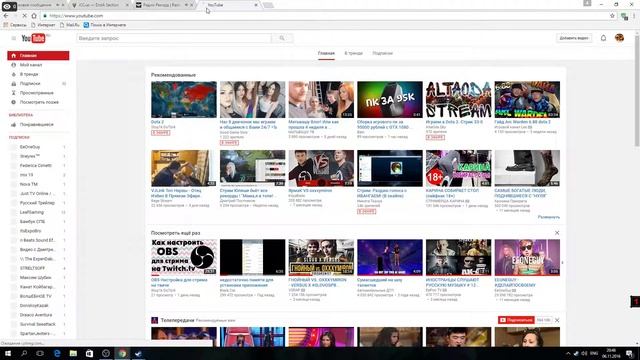Click the taskbar search icon

point(24,353)
